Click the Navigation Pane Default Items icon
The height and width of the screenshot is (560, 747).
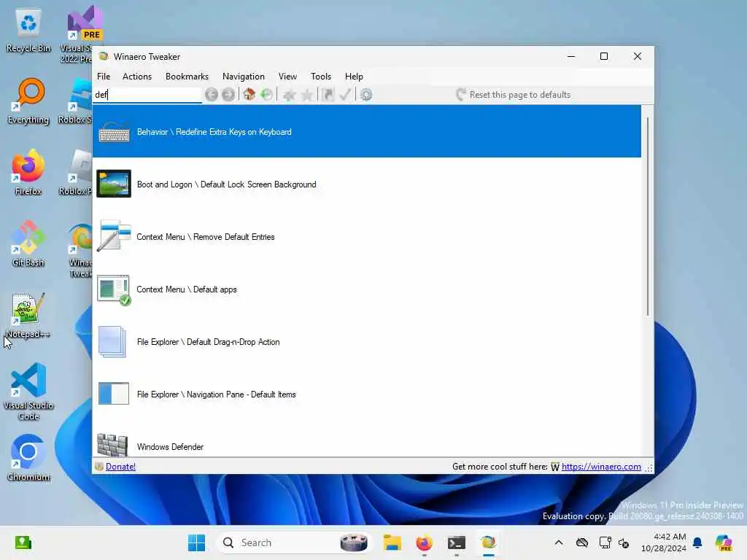click(x=113, y=394)
